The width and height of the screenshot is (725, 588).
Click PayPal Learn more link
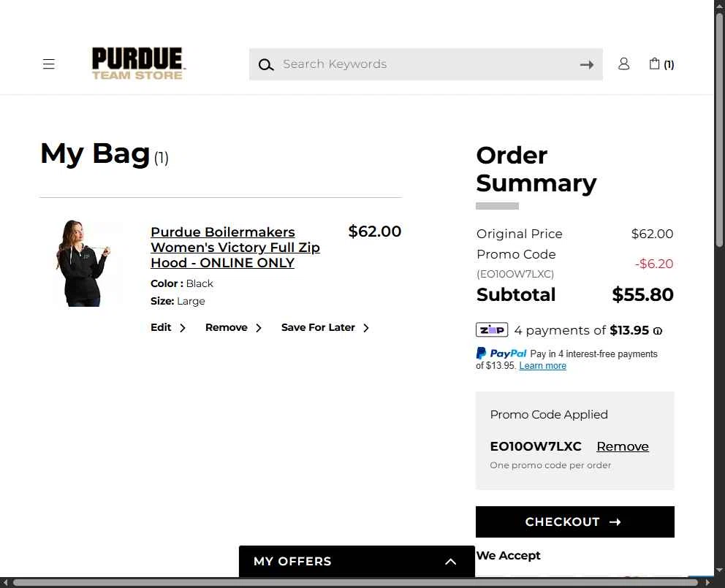[x=542, y=366]
